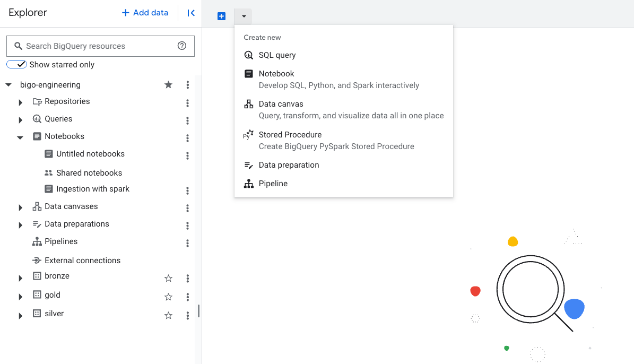
Task: Focus Search BigQuery resources field
Action: pos(100,46)
